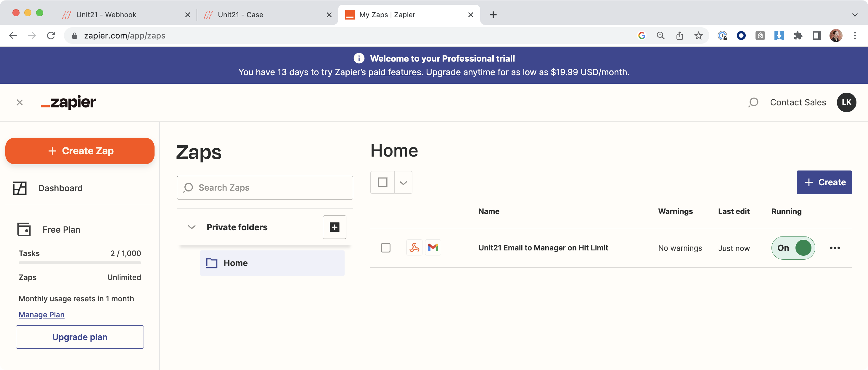868x370 pixels.
Task: Switch to the Unit21 - Case tab
Action: click(x=240, y=15)
